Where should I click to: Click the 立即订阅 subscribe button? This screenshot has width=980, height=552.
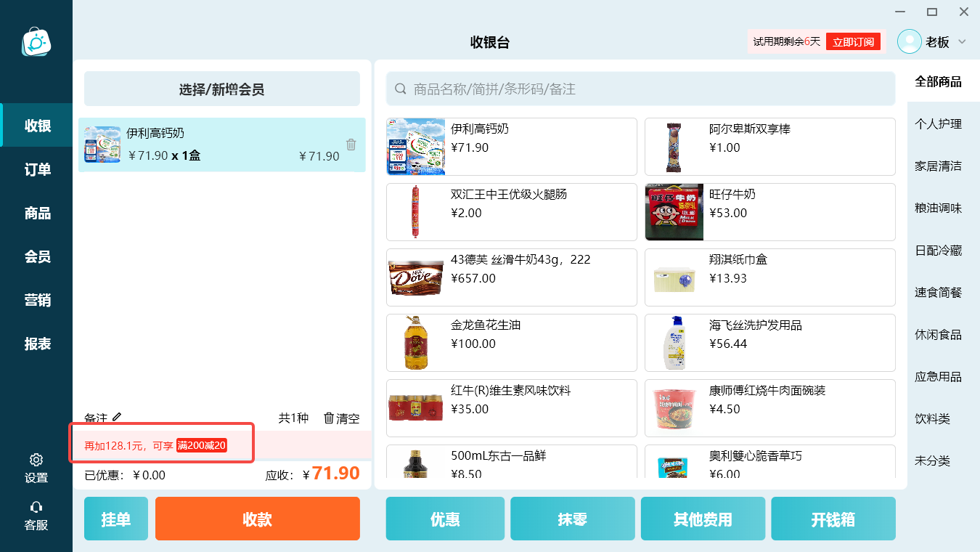(x=853, y=42)
